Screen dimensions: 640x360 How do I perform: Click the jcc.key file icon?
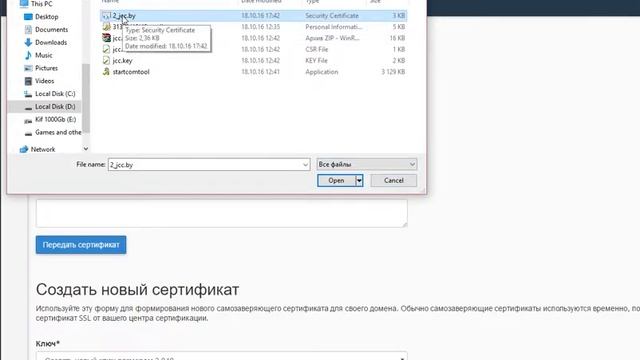[x=106, y=60]
